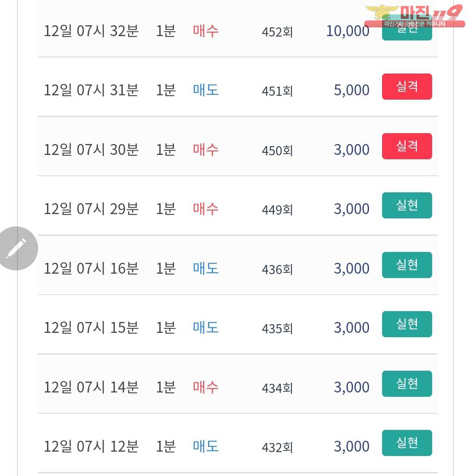Click the 12일 07시 29분 timestamp

[x=91, y=209]
